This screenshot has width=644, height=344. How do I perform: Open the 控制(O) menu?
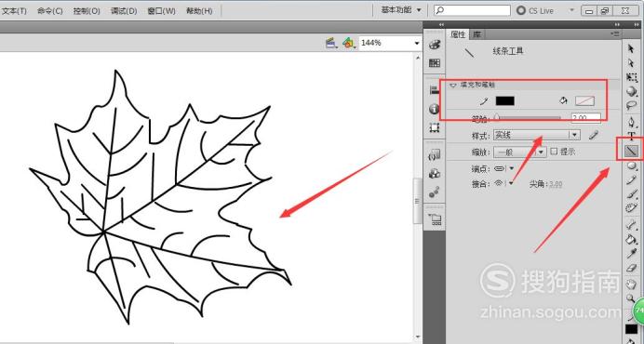click(87, 10)
